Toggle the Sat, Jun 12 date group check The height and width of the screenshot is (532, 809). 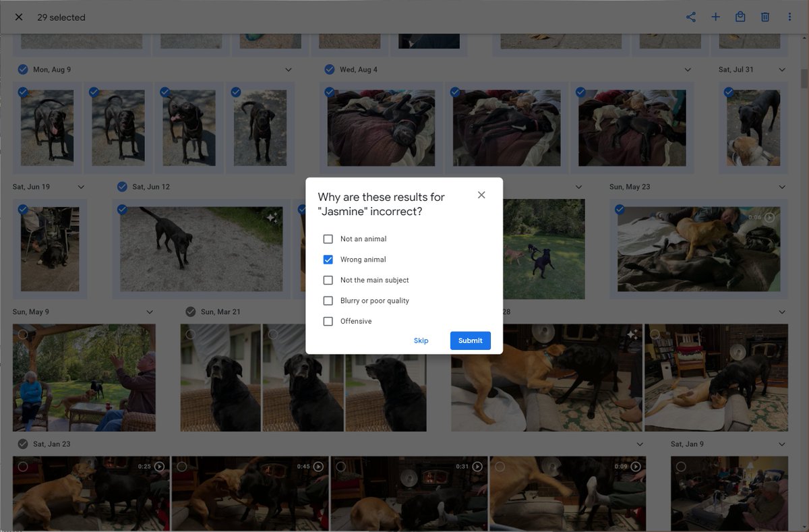tap(122, 187)
